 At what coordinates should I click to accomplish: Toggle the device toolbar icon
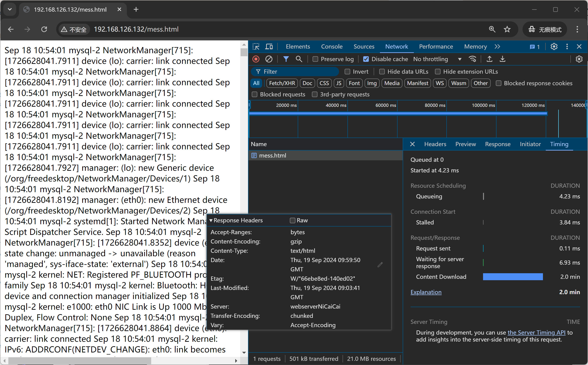pos(269,47)
